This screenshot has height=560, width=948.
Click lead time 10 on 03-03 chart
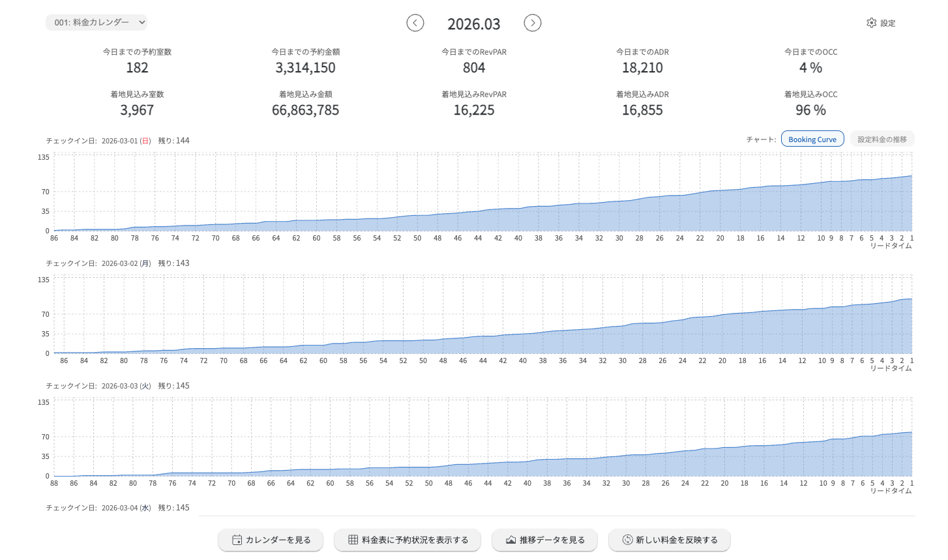coord(823,484)
